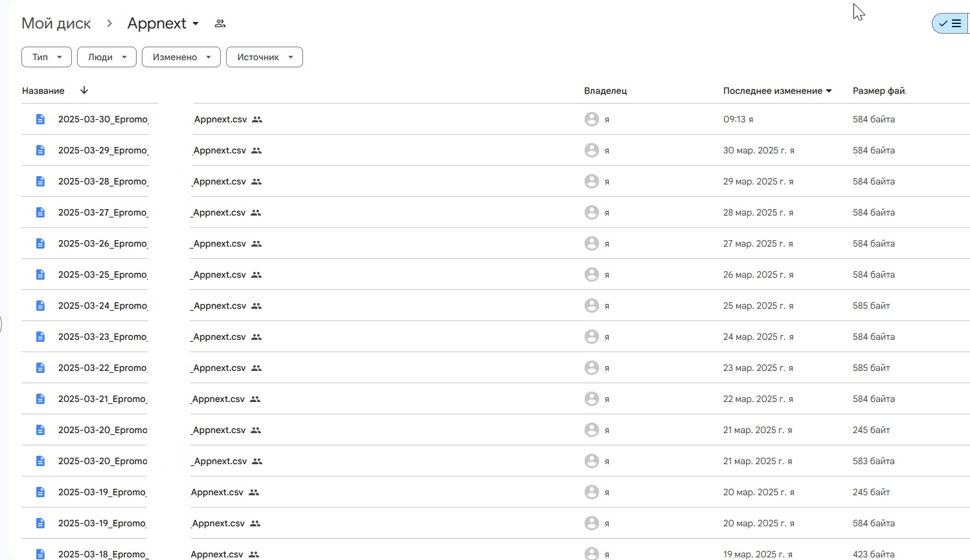Click shared icon on 2025-03-24 file row

coord(256,306)
